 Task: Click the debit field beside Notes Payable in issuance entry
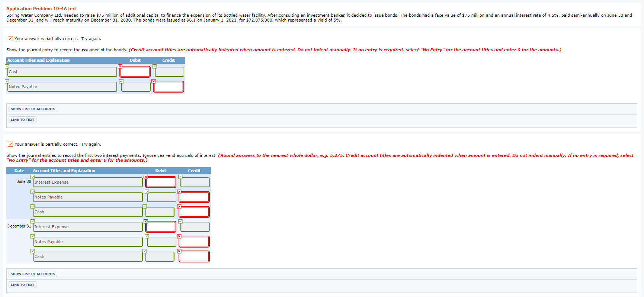click(x=136, y=87)
